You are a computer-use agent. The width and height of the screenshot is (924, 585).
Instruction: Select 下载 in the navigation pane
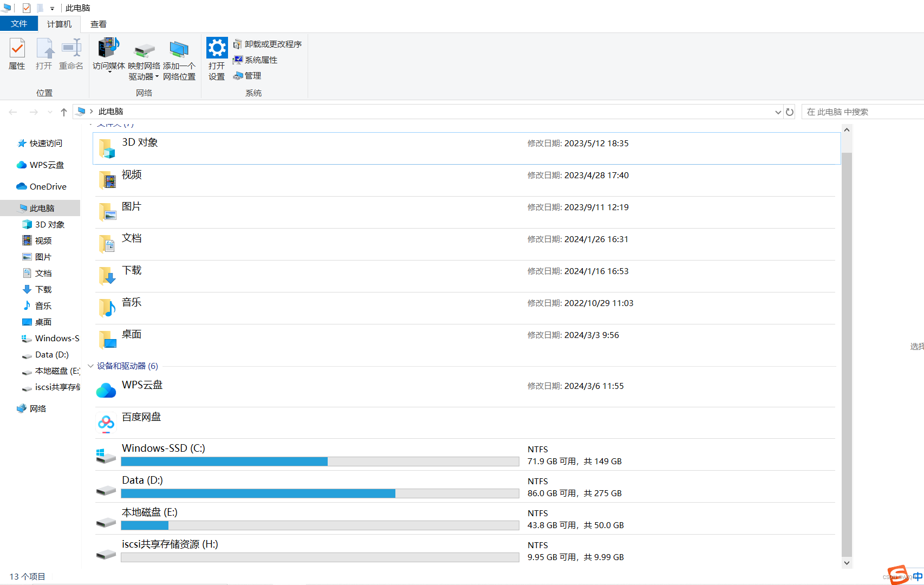37,289
